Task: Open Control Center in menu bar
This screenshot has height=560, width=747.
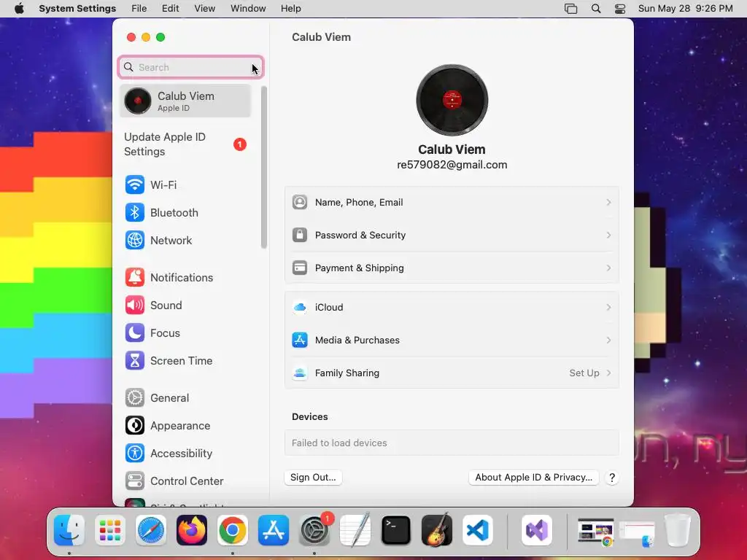Action: pyautogui.click(x=620, y=9)
